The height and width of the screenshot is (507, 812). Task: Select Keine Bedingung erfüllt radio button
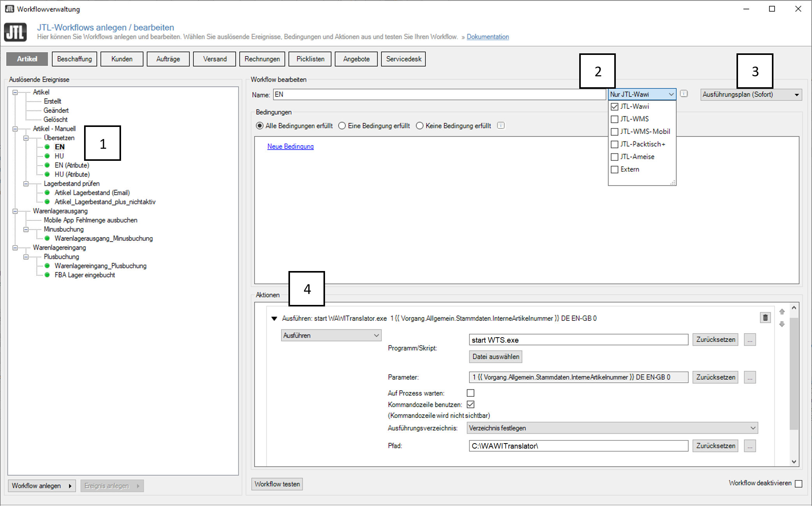[420, 126]
